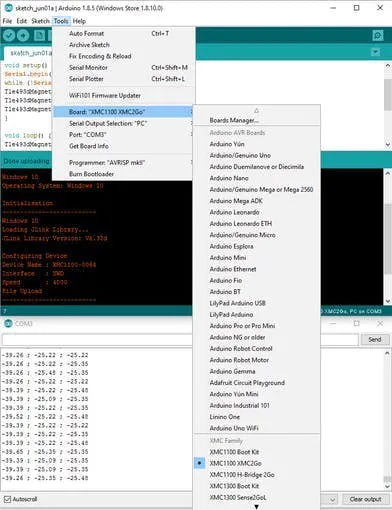The width and height of the screenshot is (392, 510).
Task: Select Arduino Ethernet board
Action: click(x=257, y=269)
